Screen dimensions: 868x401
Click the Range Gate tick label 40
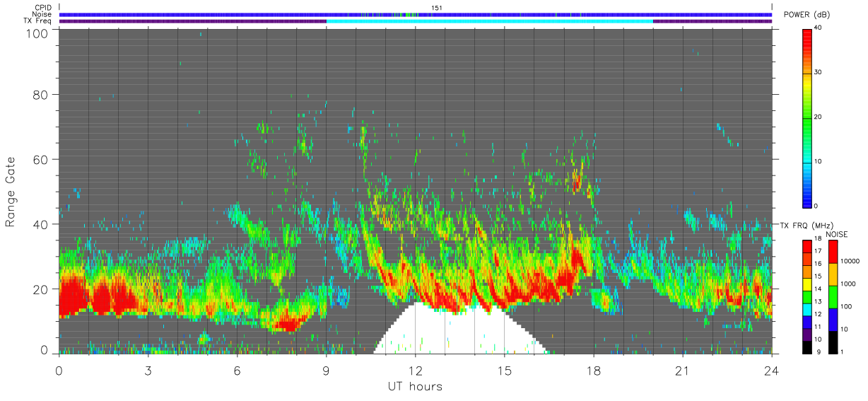tap(40, 224)
